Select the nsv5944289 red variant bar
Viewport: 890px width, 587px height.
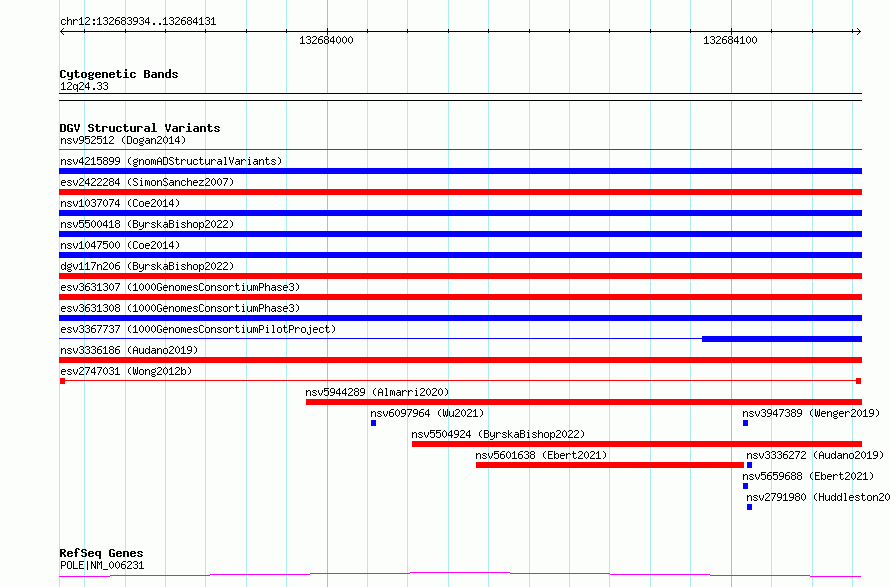point(583,402)
